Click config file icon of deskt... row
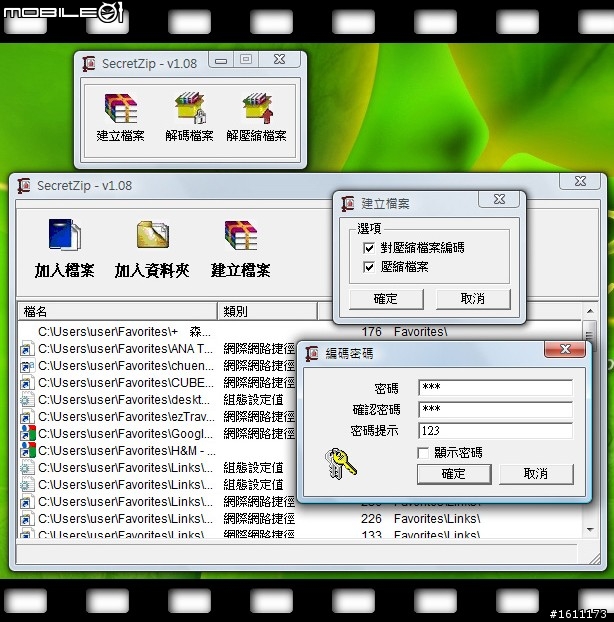This screenshot has width=614, height=622. click(27, 400)
